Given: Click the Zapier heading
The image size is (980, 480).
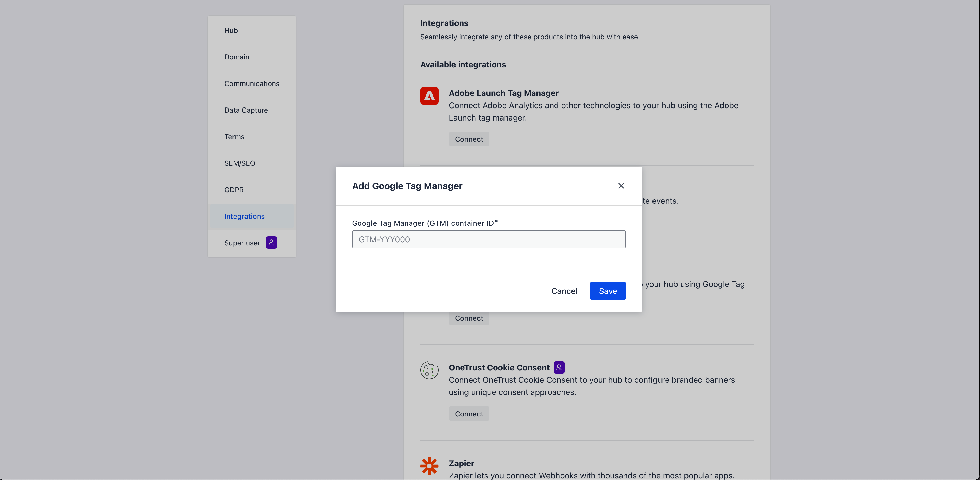Looking at the screenshot, I should [x=461, y=463].
